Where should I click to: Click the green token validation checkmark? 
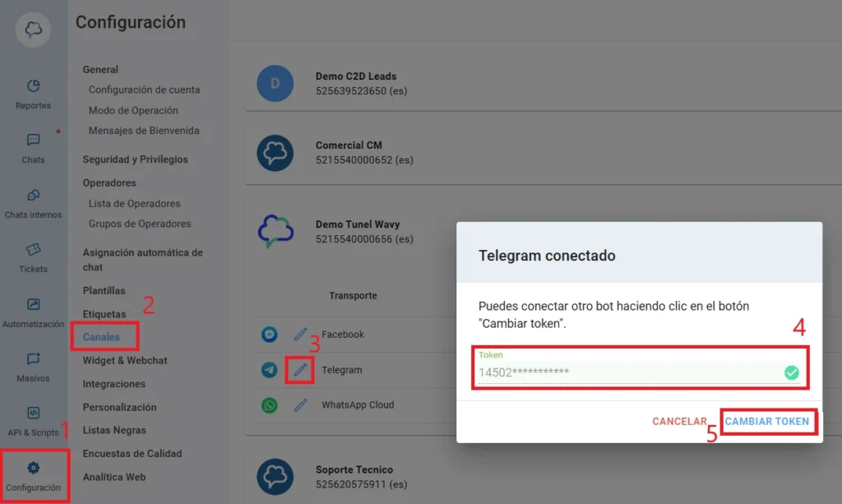792,372
